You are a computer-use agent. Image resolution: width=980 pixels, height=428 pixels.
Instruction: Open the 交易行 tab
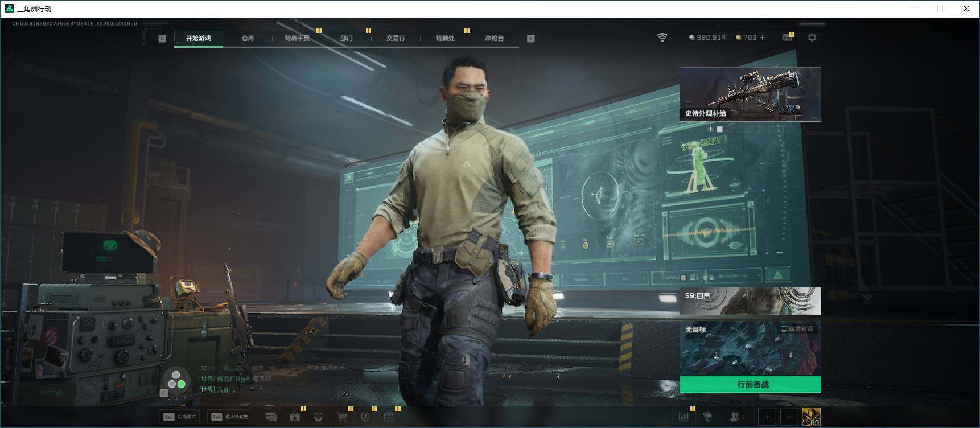pos(396,38)
